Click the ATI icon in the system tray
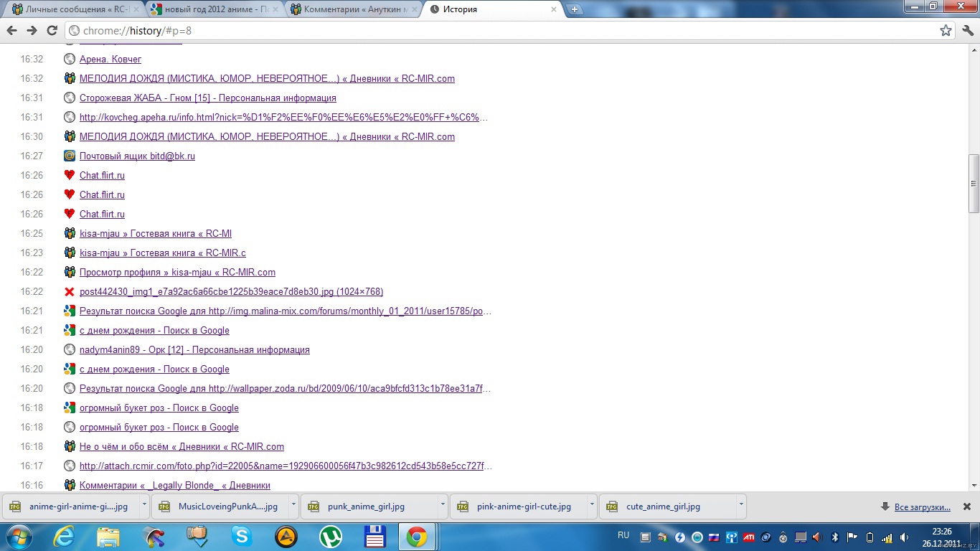980x551 pixels. coord(748,537)
